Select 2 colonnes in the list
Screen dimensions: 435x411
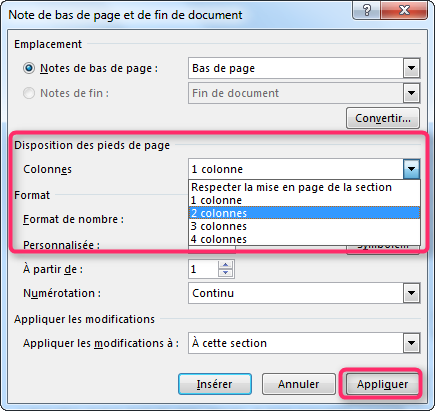tap(304, 213)
